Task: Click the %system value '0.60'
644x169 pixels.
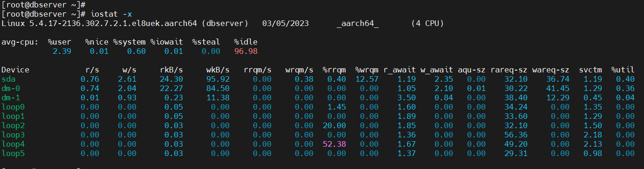Action: [x=136, y=51]
